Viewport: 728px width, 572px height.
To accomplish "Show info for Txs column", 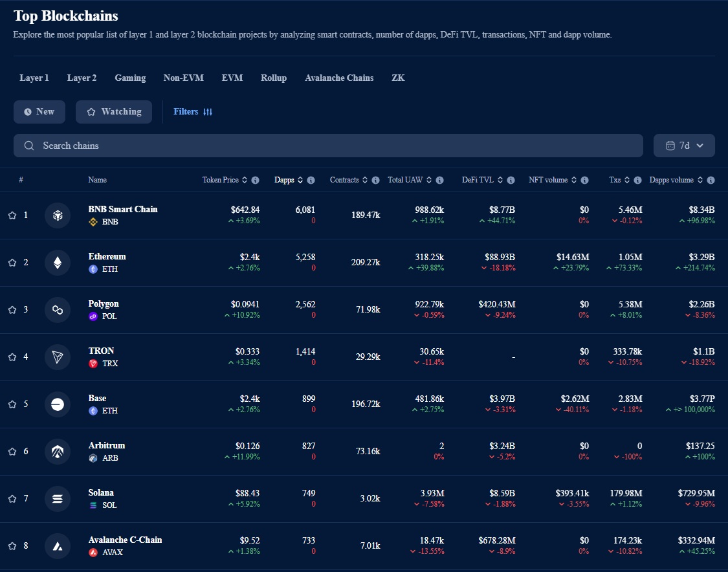I will pyautogui.click(x=638, y=180).
